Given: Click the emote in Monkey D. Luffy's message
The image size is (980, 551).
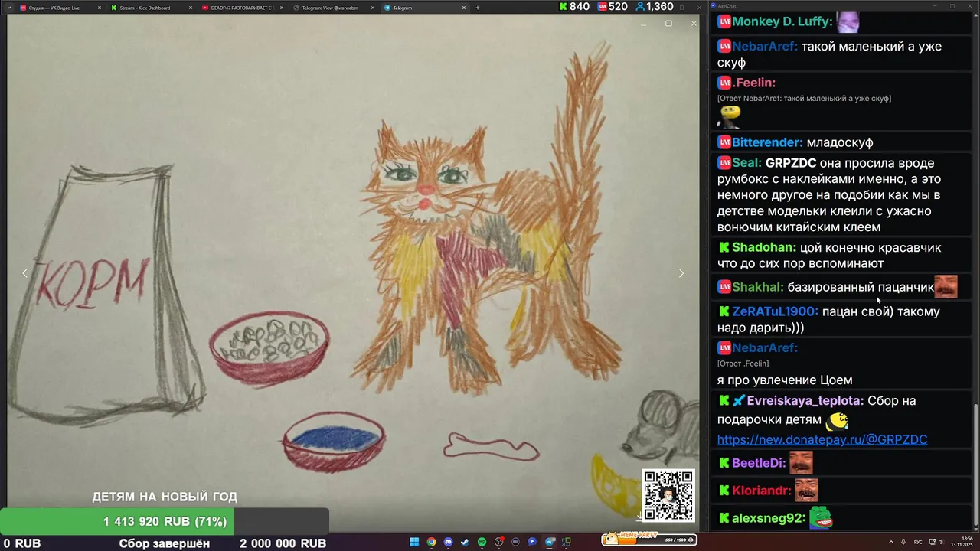Looking at the screenshot, I should pos(848,22).
